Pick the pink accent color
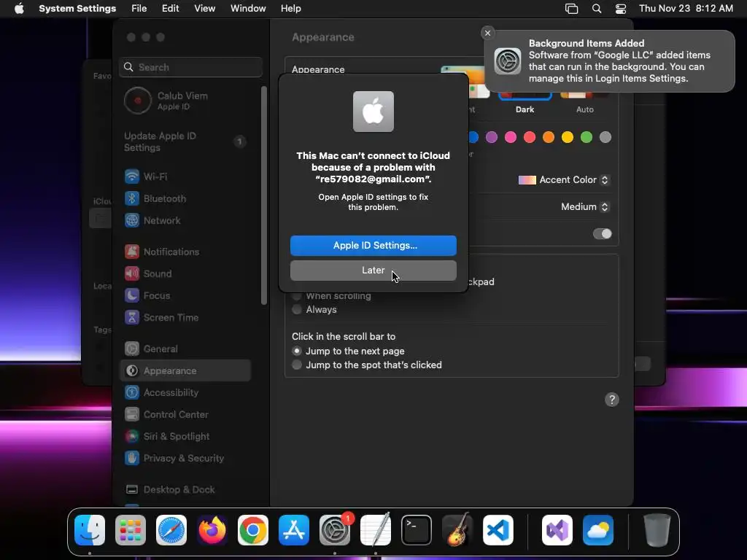The image size is (747, 560). 511,138
